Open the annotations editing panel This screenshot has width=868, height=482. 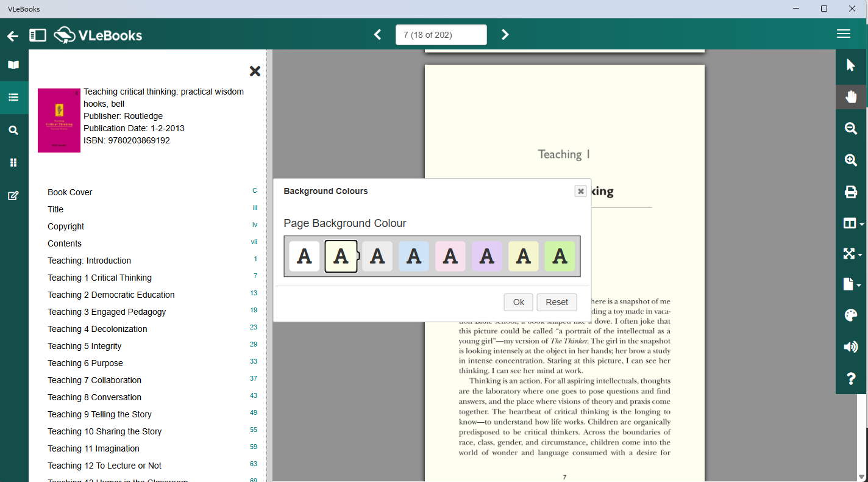click(13, 195)
